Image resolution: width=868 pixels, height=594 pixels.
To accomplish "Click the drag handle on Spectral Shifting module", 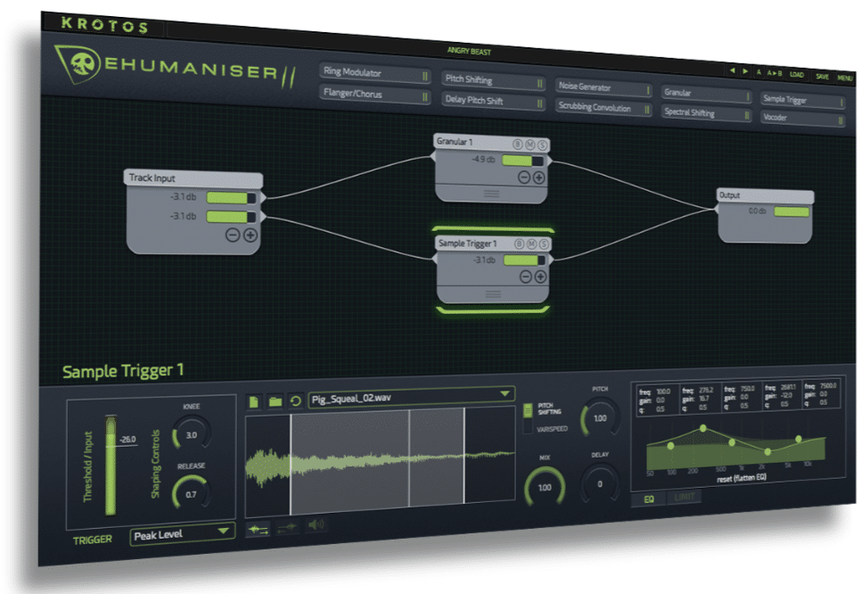I will pyautogui.click(x=747, y=115).
